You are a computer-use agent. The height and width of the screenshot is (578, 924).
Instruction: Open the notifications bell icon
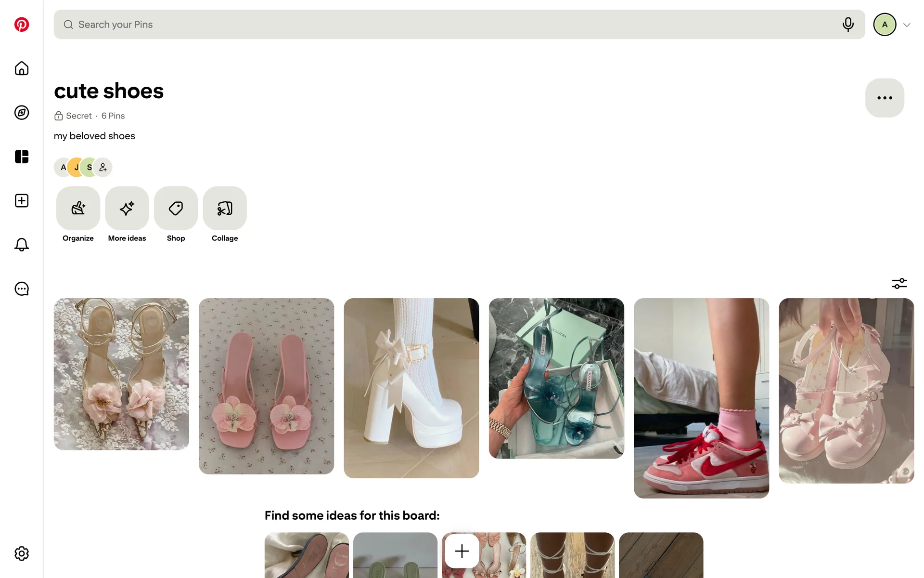coord(22,245)
